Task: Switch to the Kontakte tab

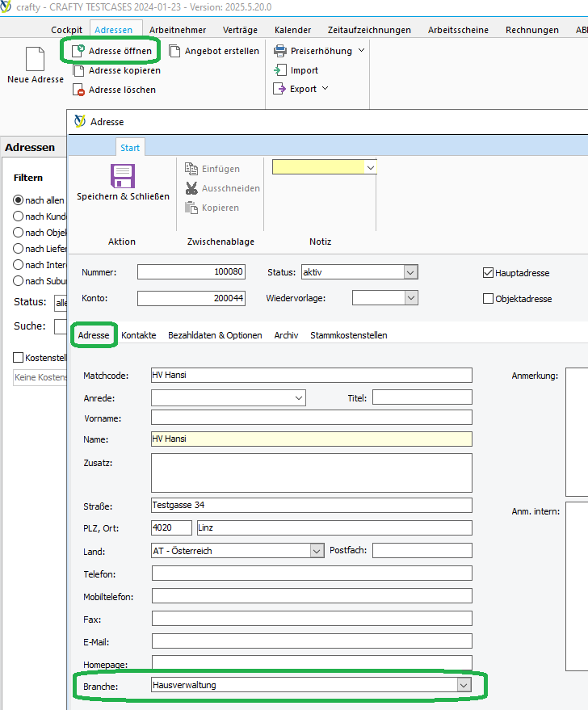Action: click(x=138, y=335)
